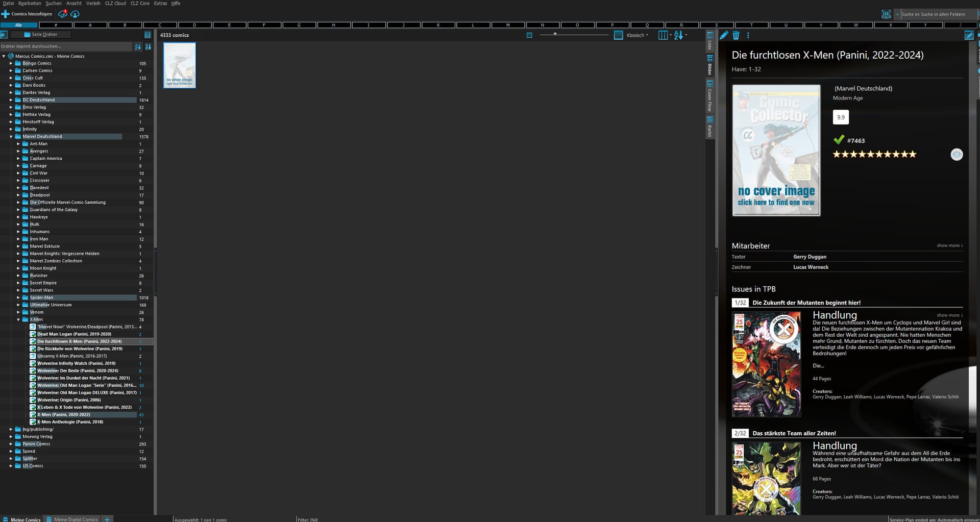This screenshot has height=522, width=980.
Task: Click the Lucas Werneck artist link
Action: point(811,267)
